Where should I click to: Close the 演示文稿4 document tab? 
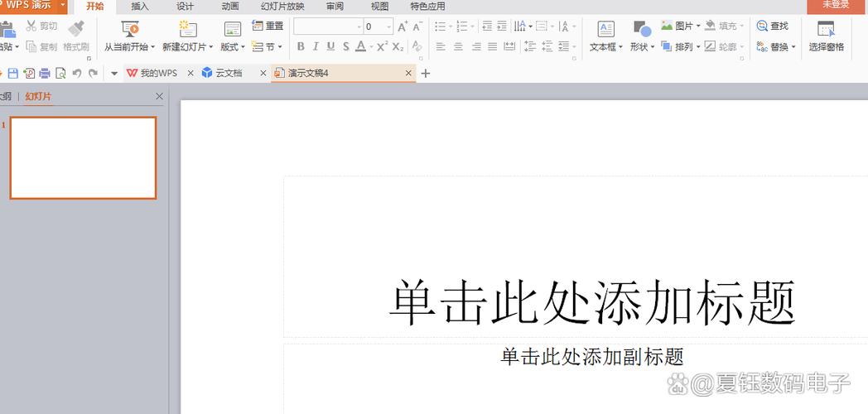[x=408, y=73]
